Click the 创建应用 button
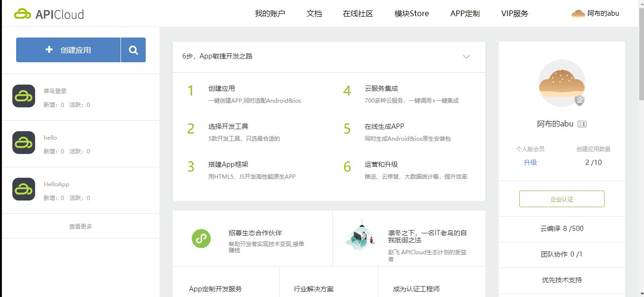Screen dimensions: 644x297 [68, 49]
